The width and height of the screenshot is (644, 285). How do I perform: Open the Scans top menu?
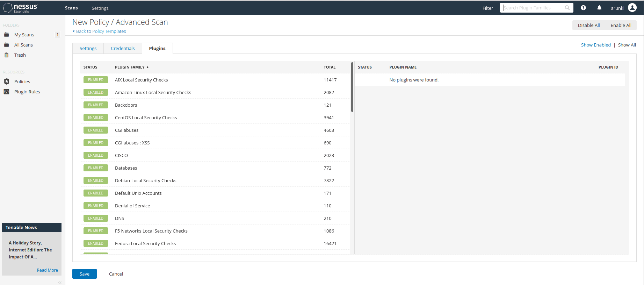(71, 8)
